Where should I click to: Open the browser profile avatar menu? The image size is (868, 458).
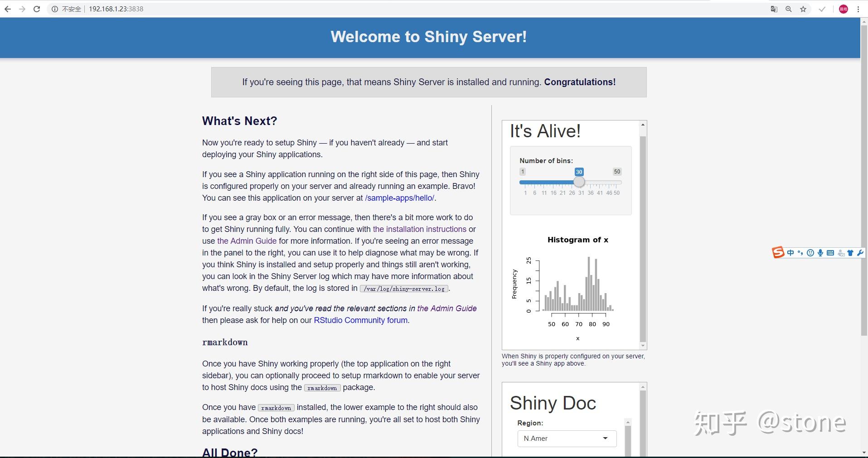tap(844, 9)
